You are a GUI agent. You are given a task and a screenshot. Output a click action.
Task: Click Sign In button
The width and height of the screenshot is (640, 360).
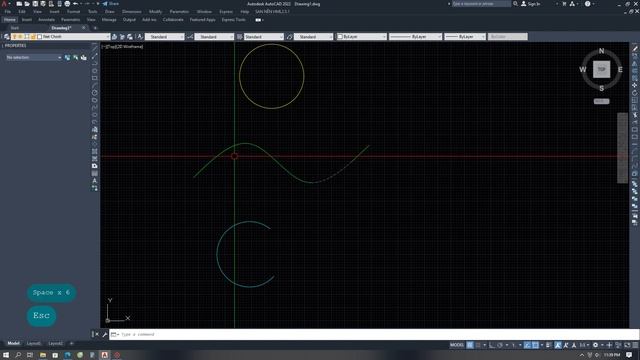530,4
